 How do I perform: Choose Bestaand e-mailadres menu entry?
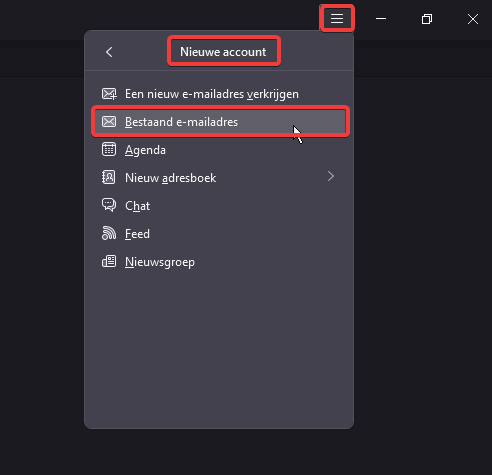pos(220,122)
